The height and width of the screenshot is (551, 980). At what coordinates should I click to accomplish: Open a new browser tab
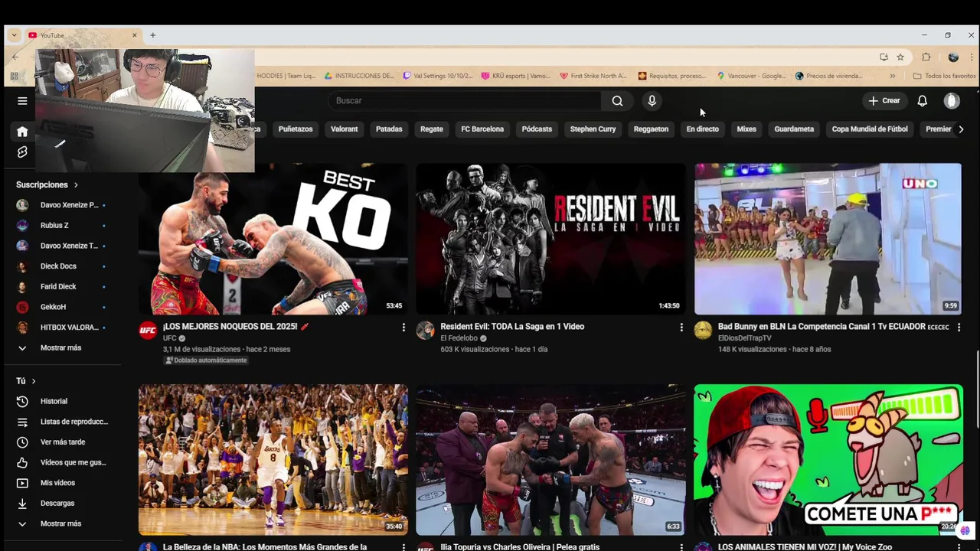click(152, 35)
